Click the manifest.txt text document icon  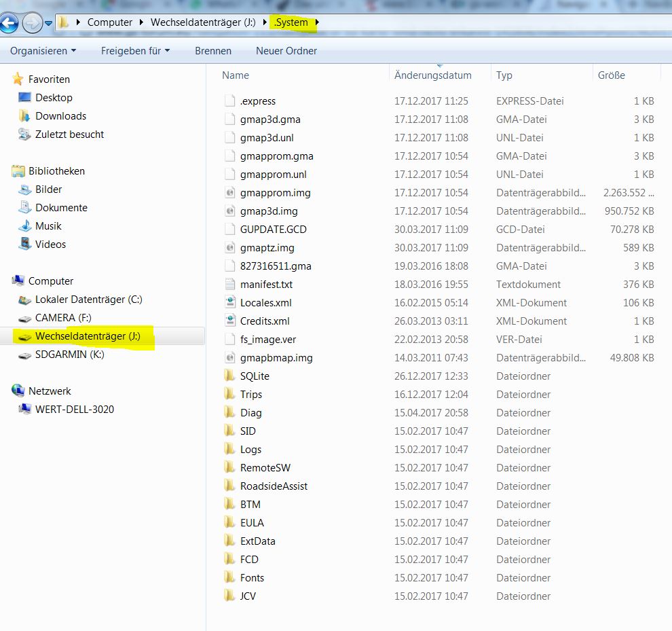229,285
